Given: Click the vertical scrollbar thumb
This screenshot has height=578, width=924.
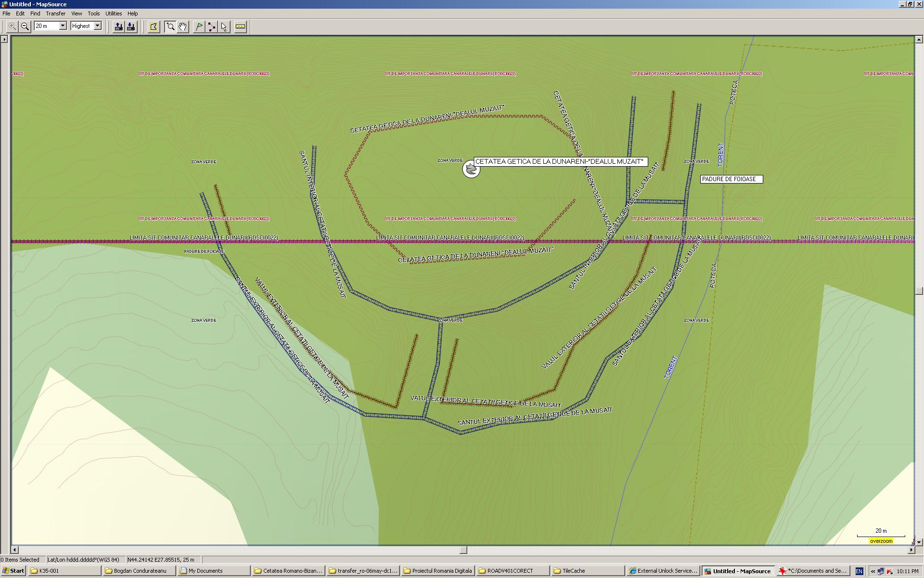Looking at the screenshot, I should (920, 290).
